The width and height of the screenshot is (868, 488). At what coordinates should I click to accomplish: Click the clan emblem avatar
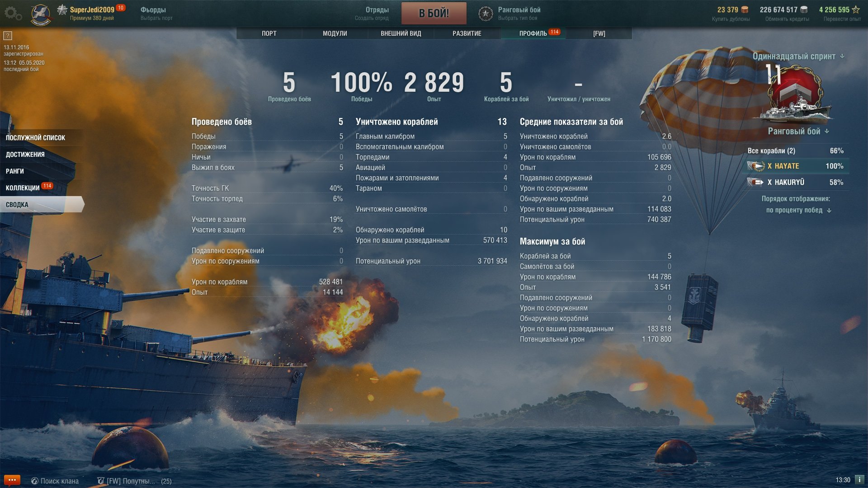[41, 14]
